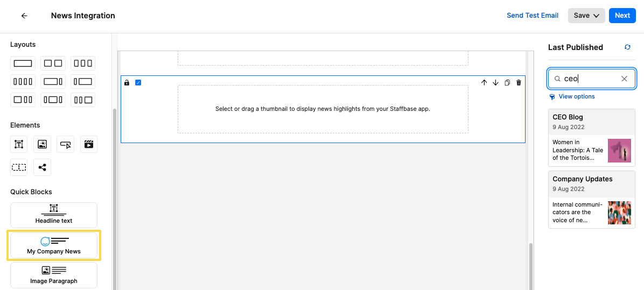
Task: Click the 'Last Published' heading
Action: (576, 47)
